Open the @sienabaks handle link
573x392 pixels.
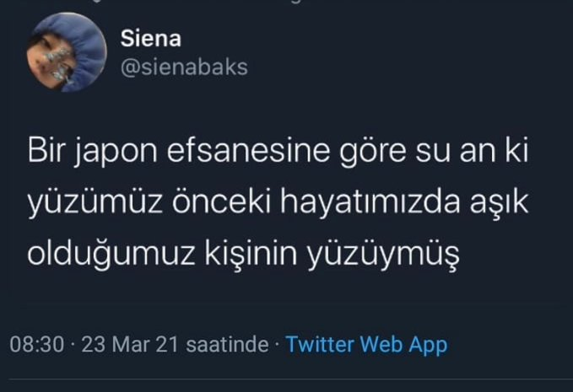[x=184, y=67]
